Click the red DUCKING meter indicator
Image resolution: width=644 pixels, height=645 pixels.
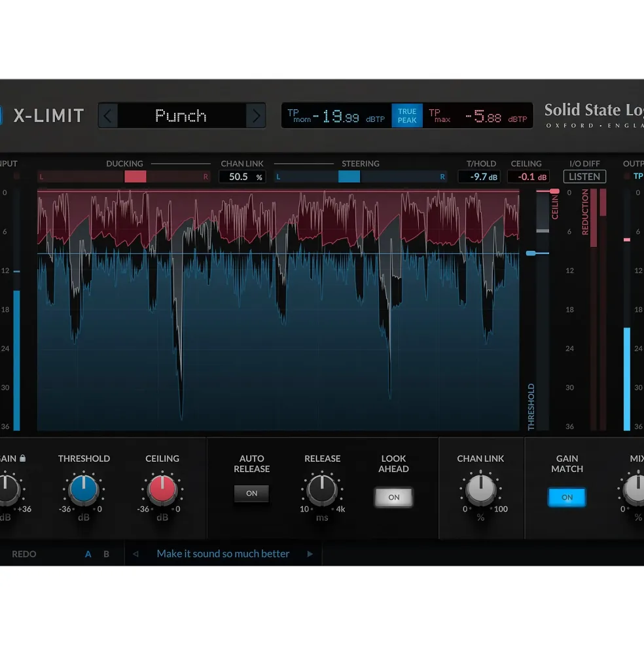[135, 177]
